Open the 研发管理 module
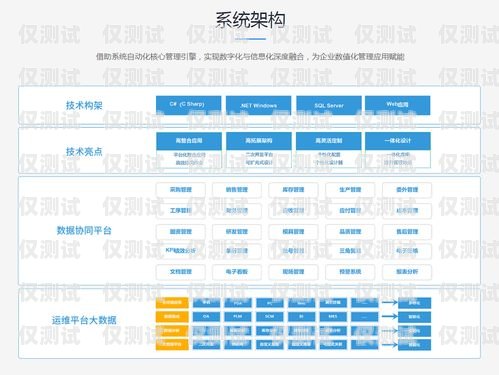499x375 pixels. click(237, 232)
